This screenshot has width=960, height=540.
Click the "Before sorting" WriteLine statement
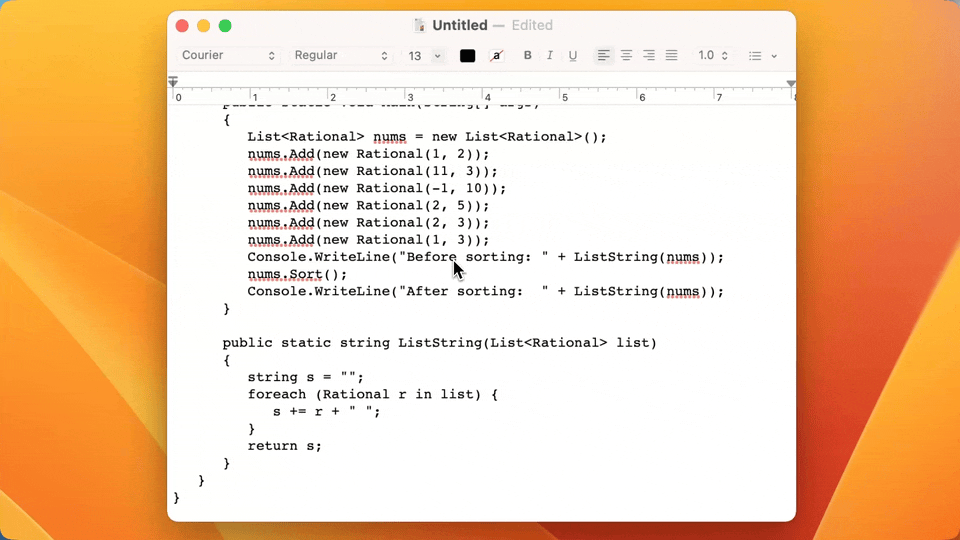pyautogui.click(x=486, y=257)
